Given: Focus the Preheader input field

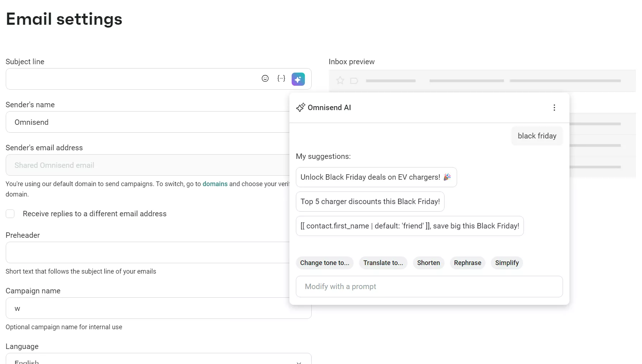Looking at the screenshot, I should (x=148, y=252).
